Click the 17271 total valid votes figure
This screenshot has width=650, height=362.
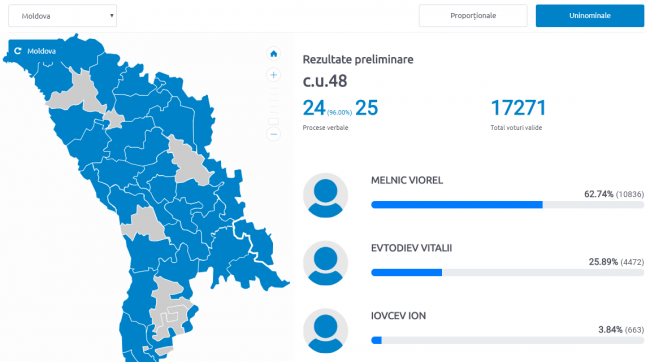(518, 108)
